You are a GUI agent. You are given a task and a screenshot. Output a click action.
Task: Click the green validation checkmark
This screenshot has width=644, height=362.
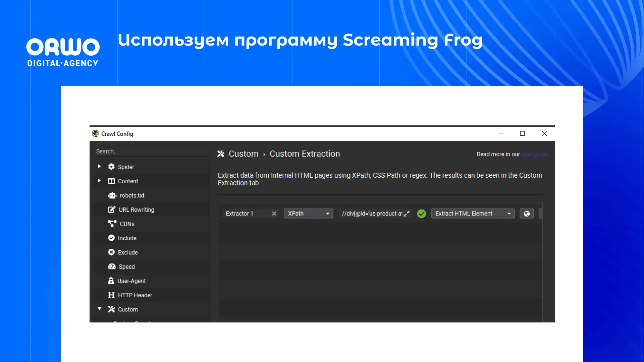click(x=421, y=214)
